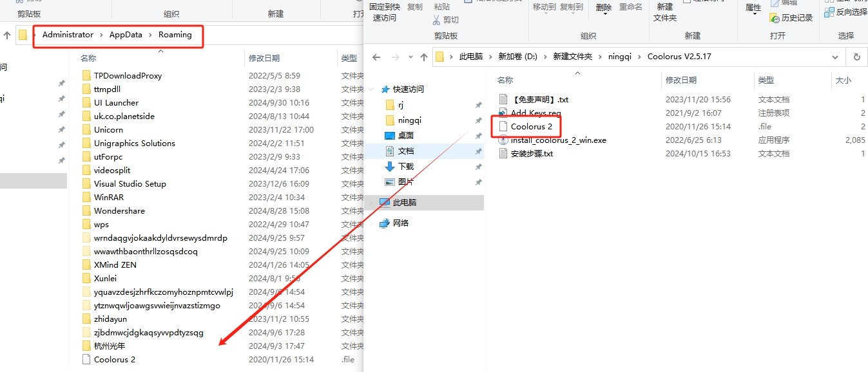868x372 pixels.
Task: Expand the chevron between AppData and Roaming
Action: [x=151, y=35]
